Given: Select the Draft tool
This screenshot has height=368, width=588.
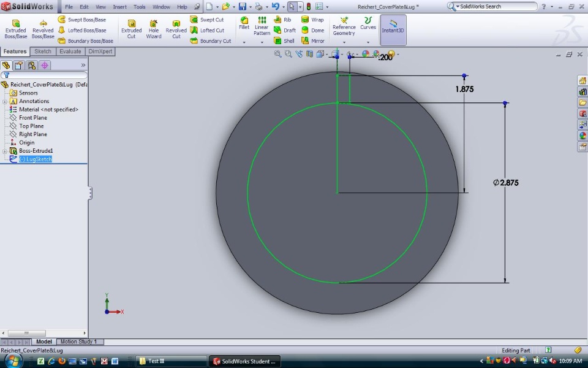Looking at the screenshot, I should pyautogui.click(x=285, y=30).
